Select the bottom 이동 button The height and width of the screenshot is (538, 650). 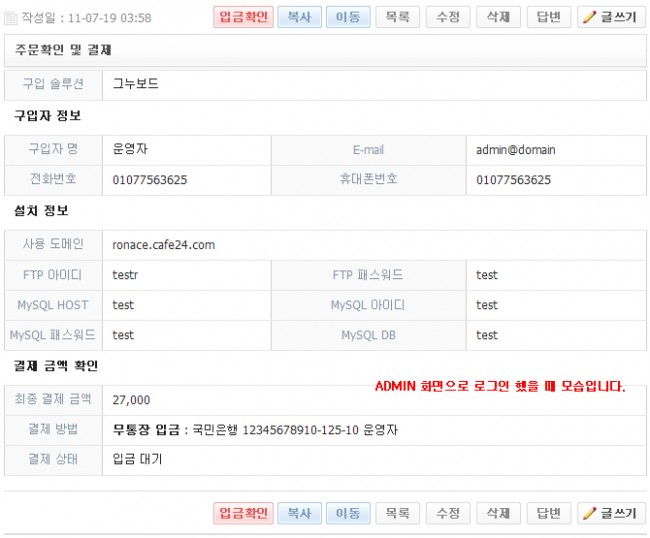pyautogui.click(x=348, y=513)
